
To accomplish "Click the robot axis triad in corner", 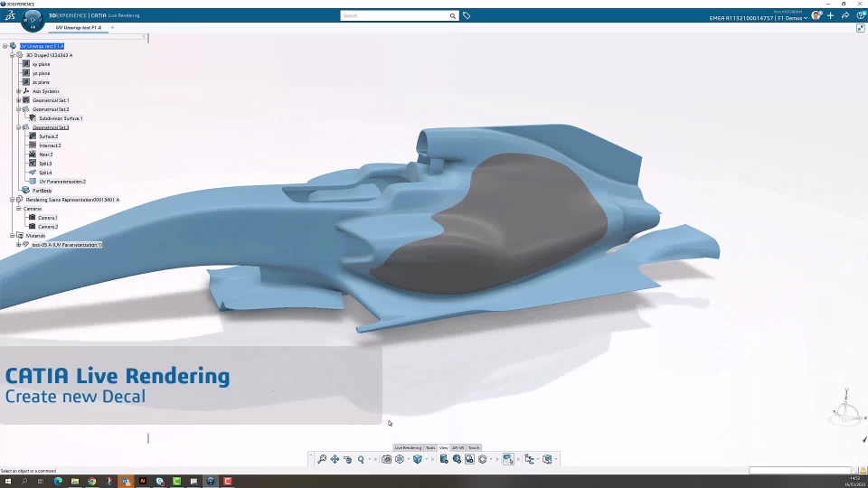I will [846, 408].
